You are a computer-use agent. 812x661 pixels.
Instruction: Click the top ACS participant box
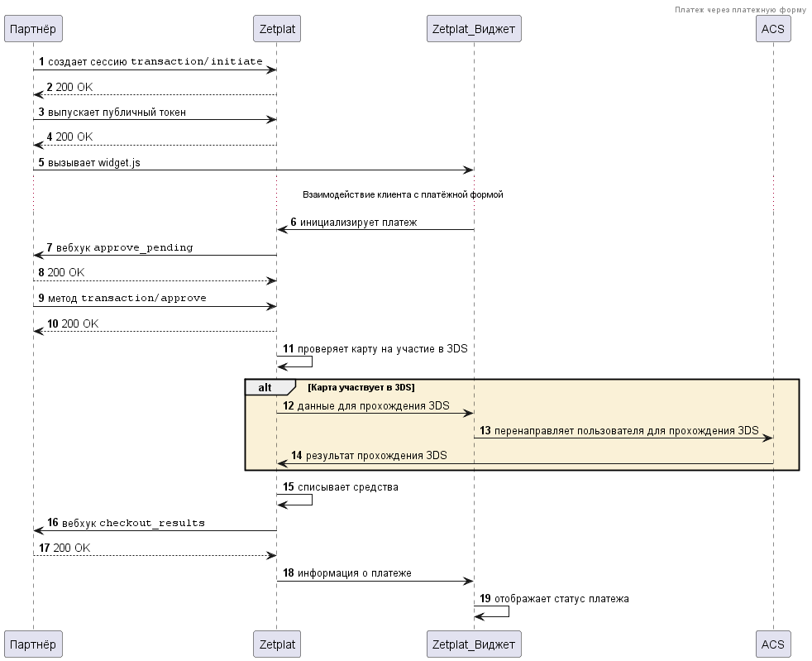point(773,30)
